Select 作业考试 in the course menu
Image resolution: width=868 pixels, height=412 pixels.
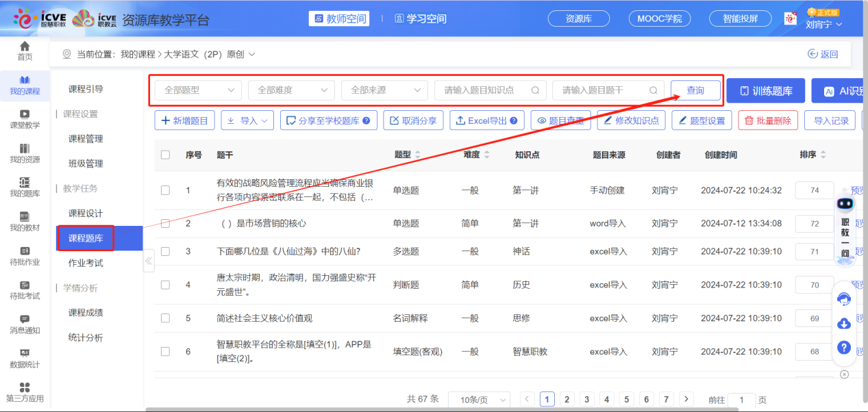86,263
